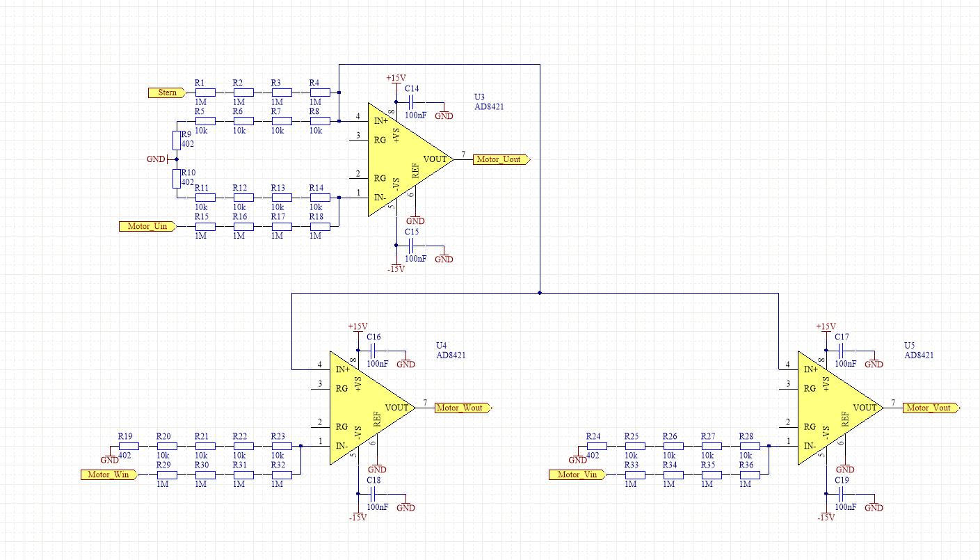The width and height of the screenshot is (980, 560).
Task: Click the wire junction above U4 and U5
Action: click(x=540, y=293)
